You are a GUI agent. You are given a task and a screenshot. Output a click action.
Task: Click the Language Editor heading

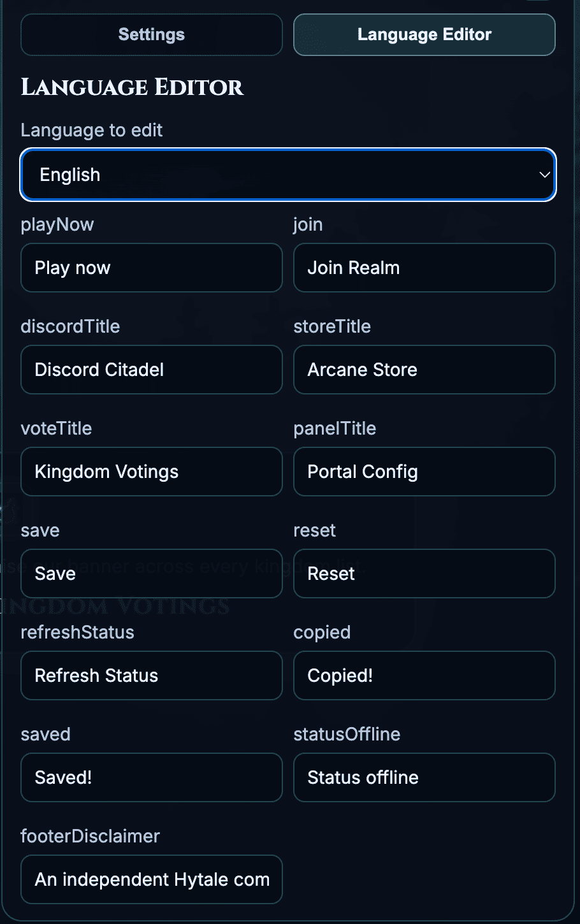[x=132, y=87]
